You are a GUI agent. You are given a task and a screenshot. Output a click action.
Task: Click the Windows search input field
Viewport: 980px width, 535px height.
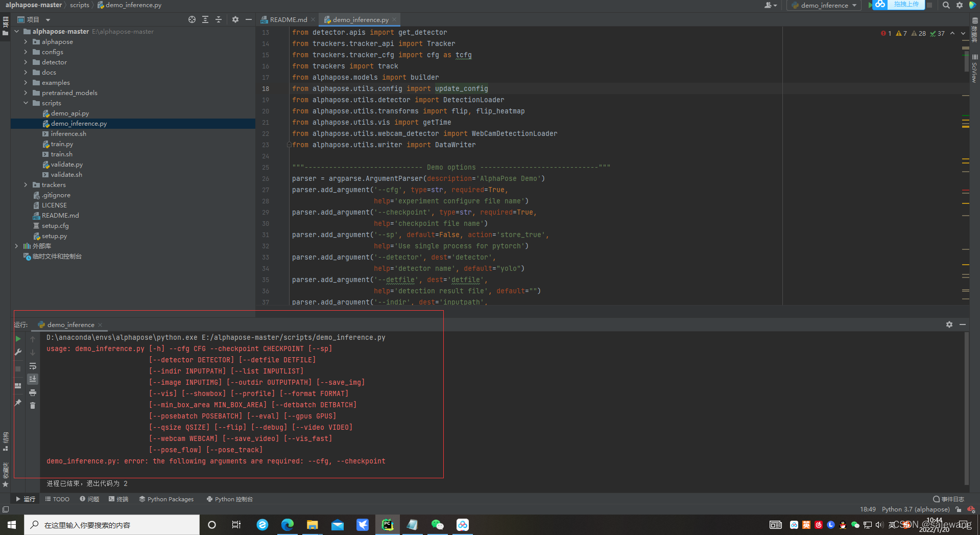(112, 525)
